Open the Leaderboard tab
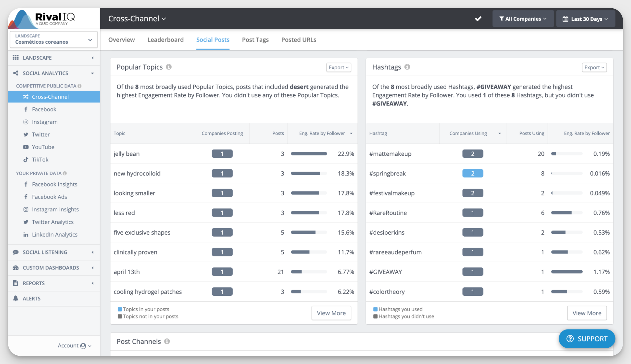Viewport: 631px width, 364px height. [x=165, y=39]
